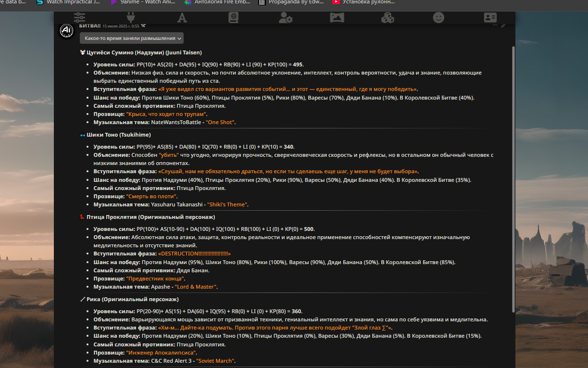Image resolution: width=588 pixels, height=368 pixels.
Task: Click the small icon after the message timestamp
Action: coord(143,26)
